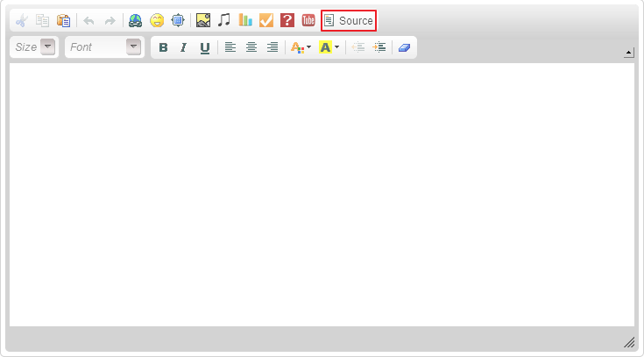Viewport: 644px width, 357px height.
Task: Insert an image via picture icon
Action: pos(203,20)
